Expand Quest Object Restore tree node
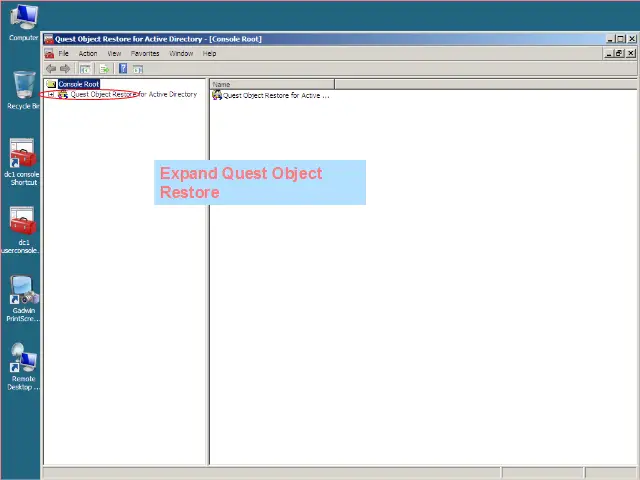640x480 pixels. coord(51,95)
